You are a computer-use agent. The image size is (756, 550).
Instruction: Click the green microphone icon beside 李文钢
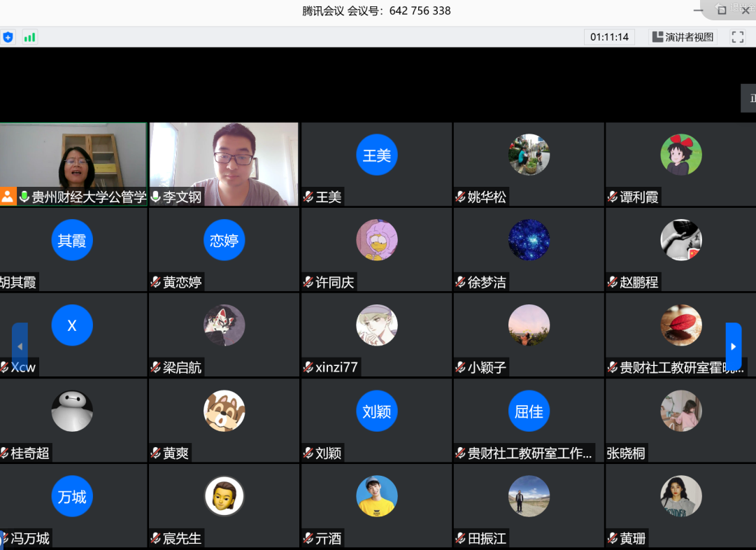[x=155, y=197]
